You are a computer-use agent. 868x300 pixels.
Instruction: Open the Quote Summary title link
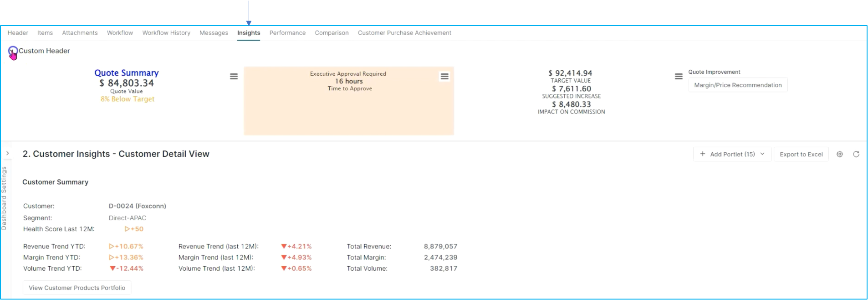(127, 73)
